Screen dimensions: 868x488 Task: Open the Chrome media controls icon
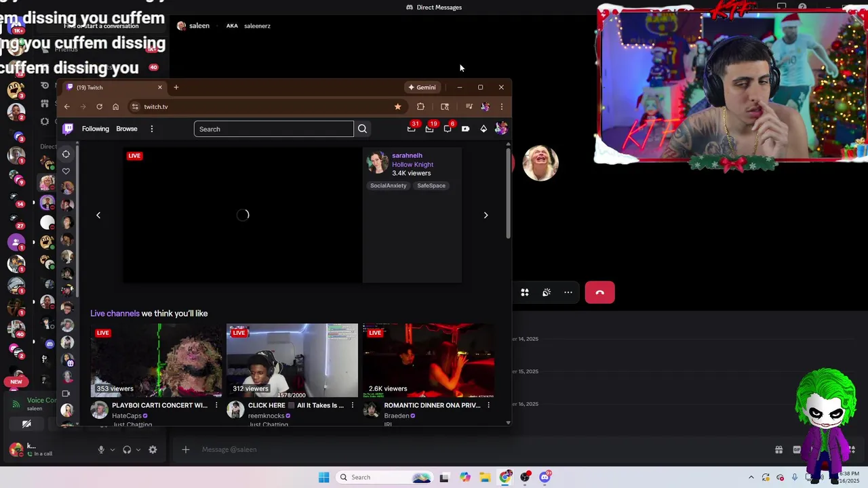point(469,106)
